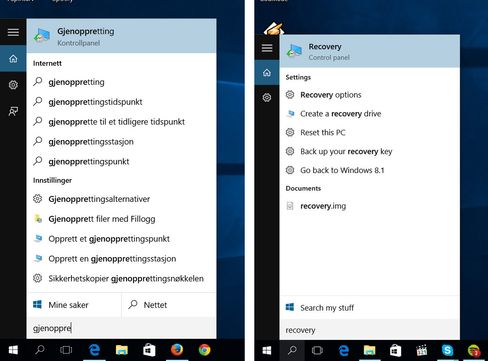
Task: Open settings gear in Norwegian search sidebar
Action: tap(13, 85)
